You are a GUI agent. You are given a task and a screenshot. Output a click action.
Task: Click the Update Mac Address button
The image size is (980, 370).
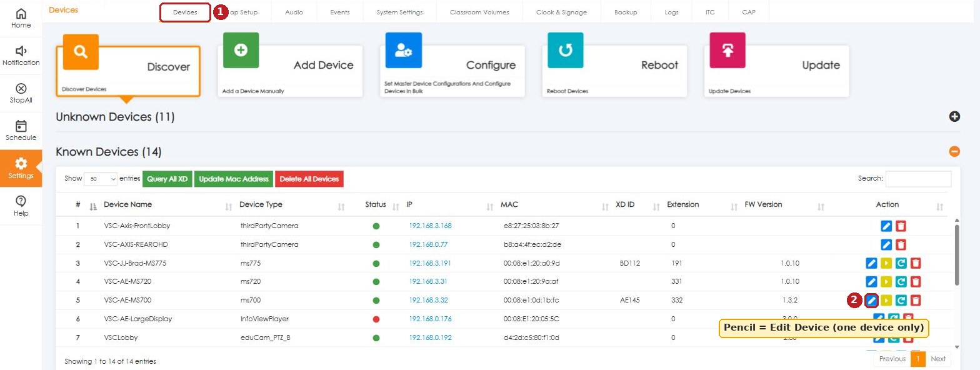coord(234,179)
